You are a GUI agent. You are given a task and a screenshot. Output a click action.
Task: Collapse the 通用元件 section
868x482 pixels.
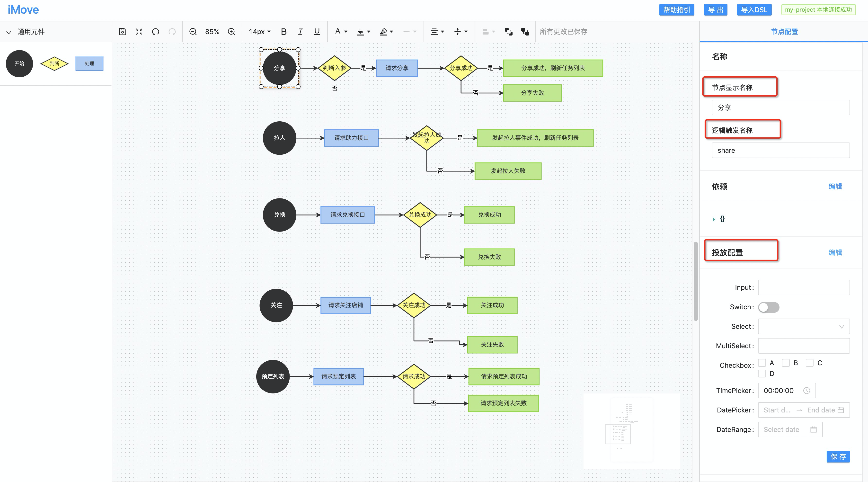[9, 32]
